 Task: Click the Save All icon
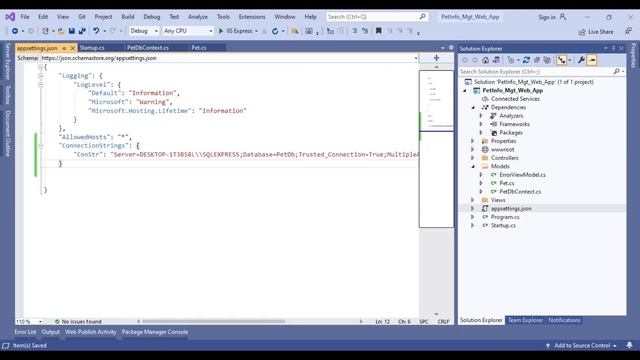(82, 31)
